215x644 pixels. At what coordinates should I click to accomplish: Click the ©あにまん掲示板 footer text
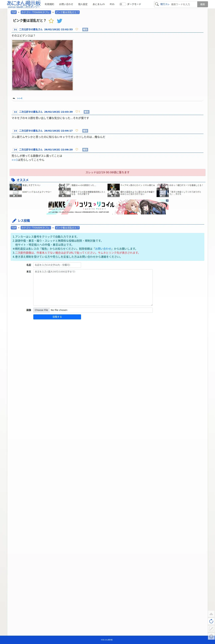pos(107,640)
